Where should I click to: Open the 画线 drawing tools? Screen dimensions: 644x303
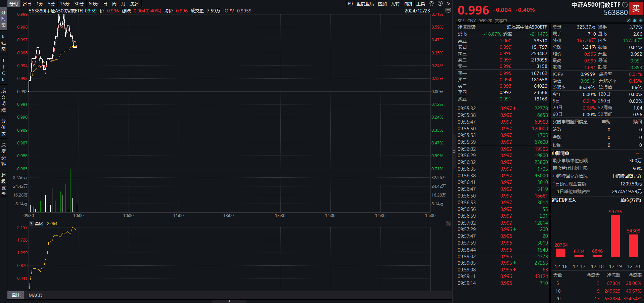pos(408,4)
